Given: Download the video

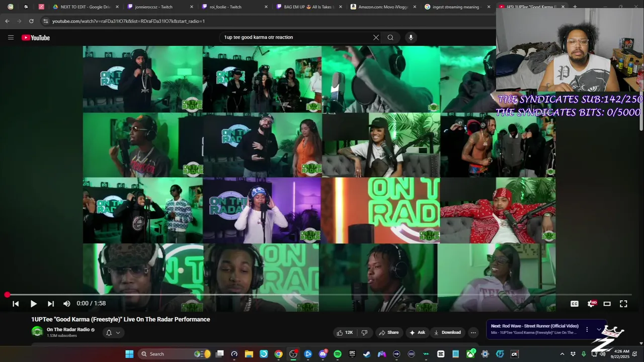Looking at the screenshot, I should click(x=447, y=332).
